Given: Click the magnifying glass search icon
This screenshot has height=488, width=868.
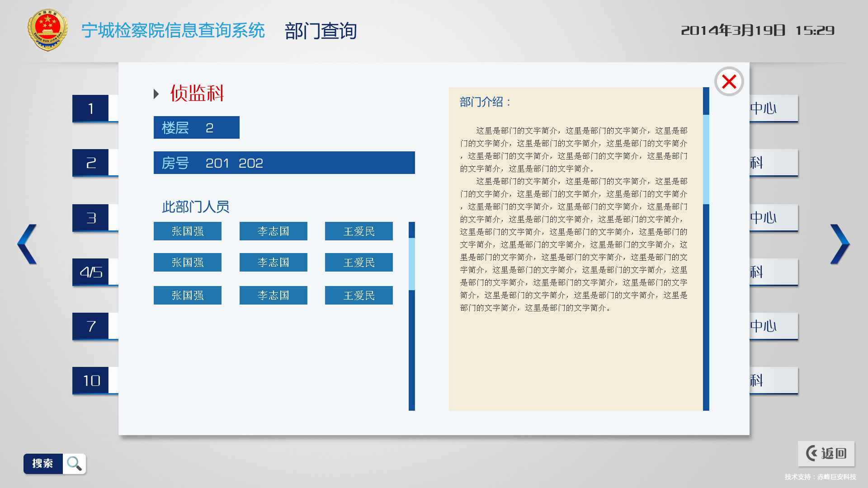Looking at the screenshot, I should [74, 464].
